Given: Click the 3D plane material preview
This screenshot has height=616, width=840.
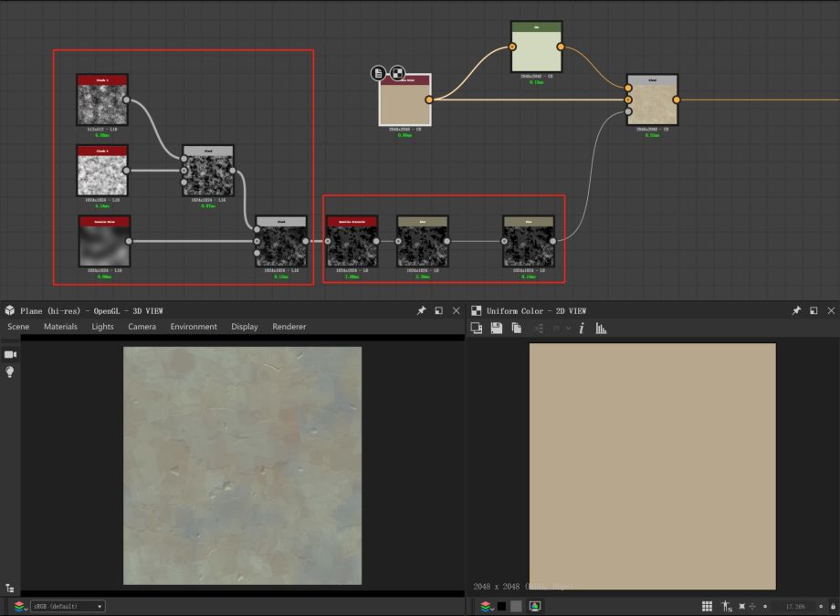Looking at the screenshot, I should [242, 465].
